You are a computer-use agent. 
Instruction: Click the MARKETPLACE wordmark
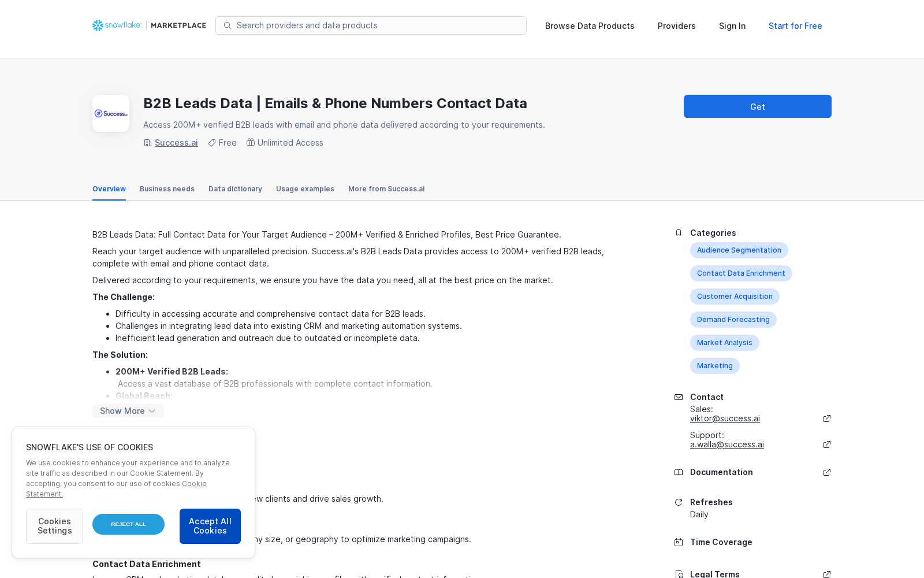[x=178, y=25]
